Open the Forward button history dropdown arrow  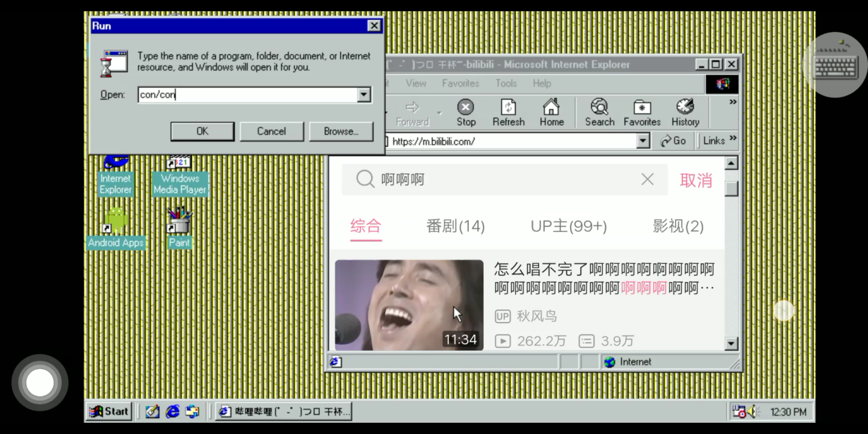click(440, 113)
